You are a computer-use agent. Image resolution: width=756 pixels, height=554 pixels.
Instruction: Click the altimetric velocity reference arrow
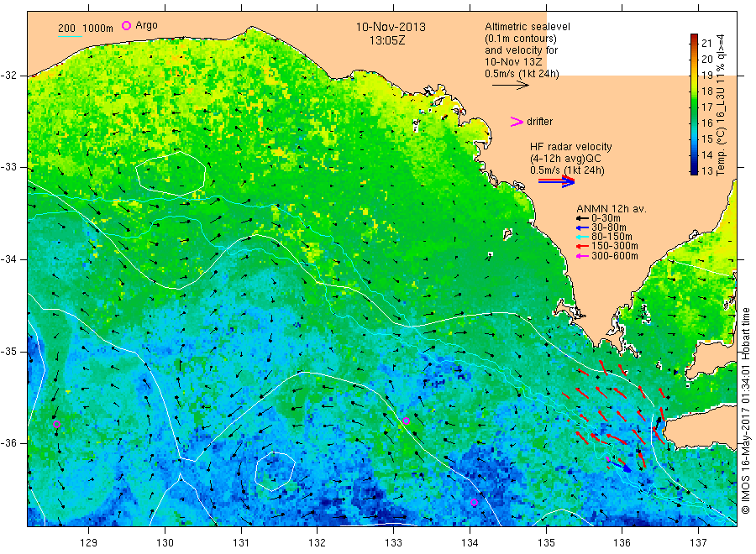tap(511, 86)
